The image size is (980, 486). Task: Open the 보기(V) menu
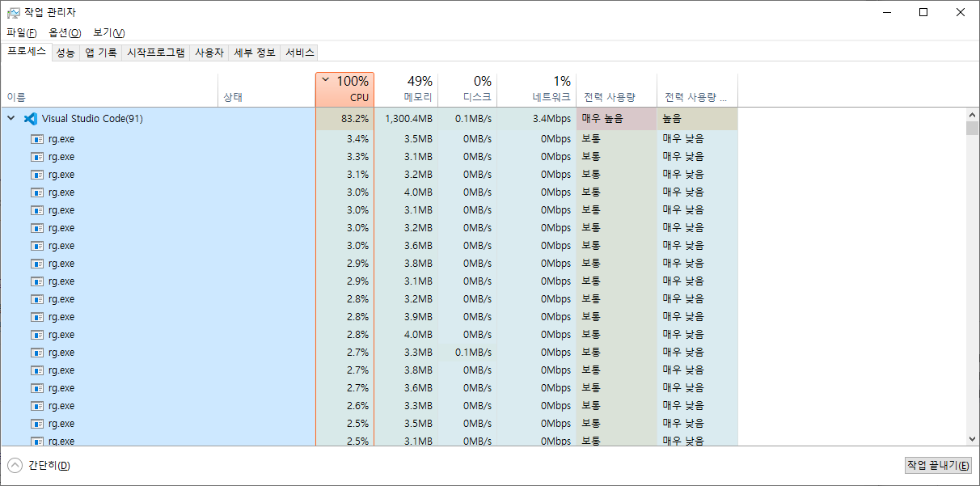[x=108, y=32]
